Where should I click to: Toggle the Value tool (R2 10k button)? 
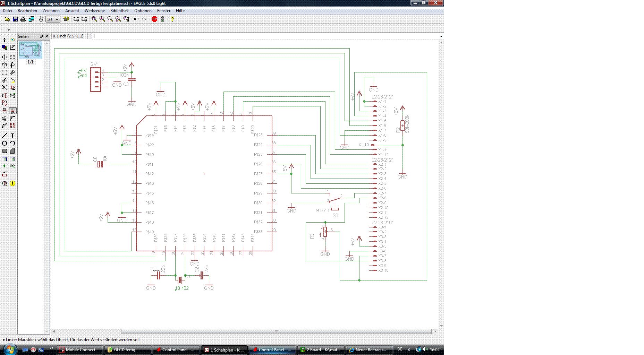[12, 111]
